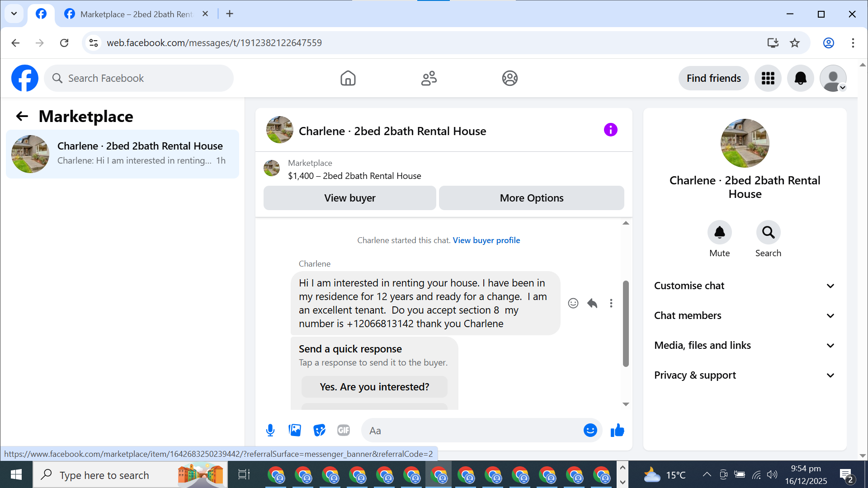This screenshot has width=868, height=488.
Task: Bookmark this page with the star icon
Action: point(794,43)
